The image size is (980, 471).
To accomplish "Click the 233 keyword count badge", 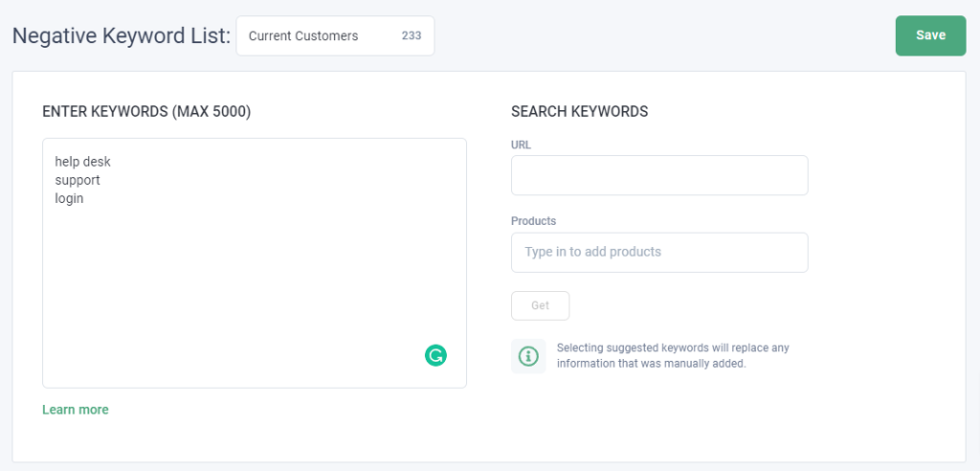I will point(412,35).
